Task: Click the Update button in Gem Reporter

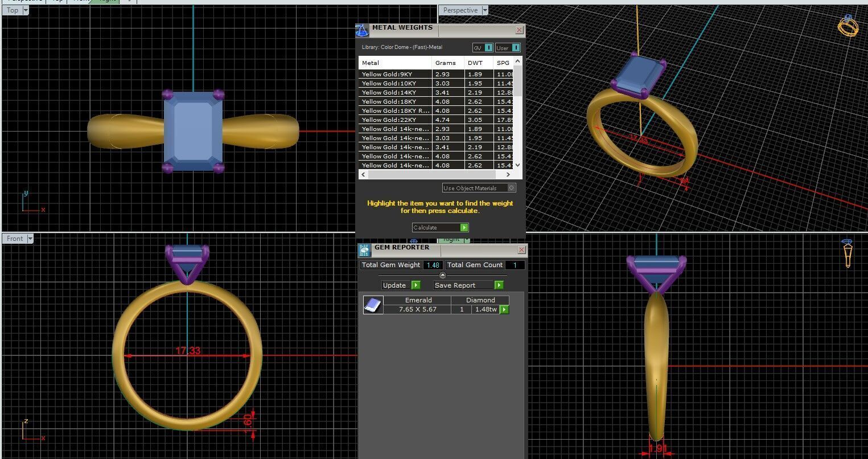Action: tap(401, 285)
